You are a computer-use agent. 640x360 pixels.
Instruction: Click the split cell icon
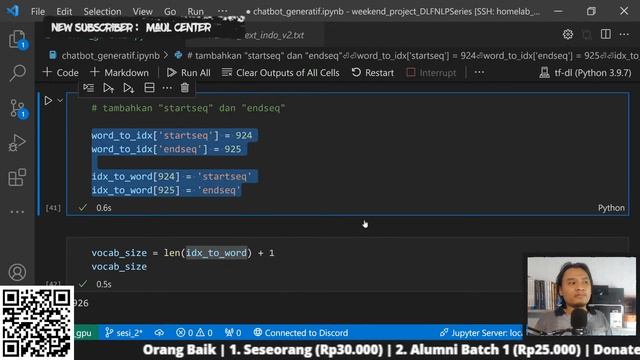click(149, 88)
